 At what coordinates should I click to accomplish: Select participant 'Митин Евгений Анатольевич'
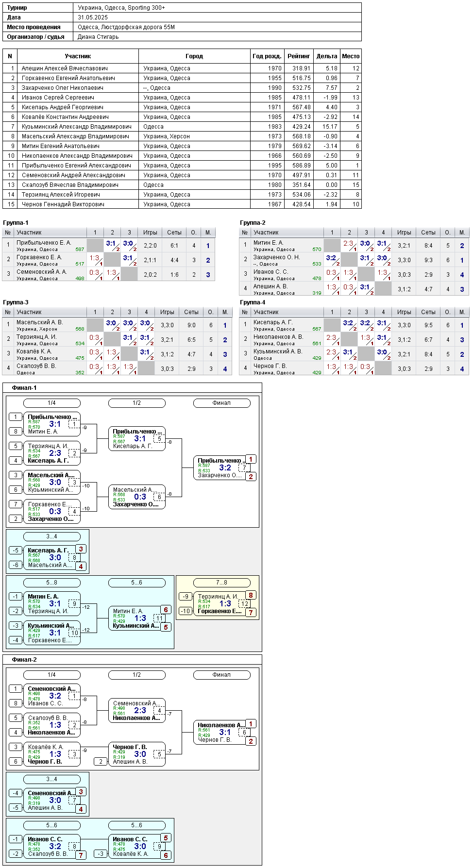[x=61, y=146]
